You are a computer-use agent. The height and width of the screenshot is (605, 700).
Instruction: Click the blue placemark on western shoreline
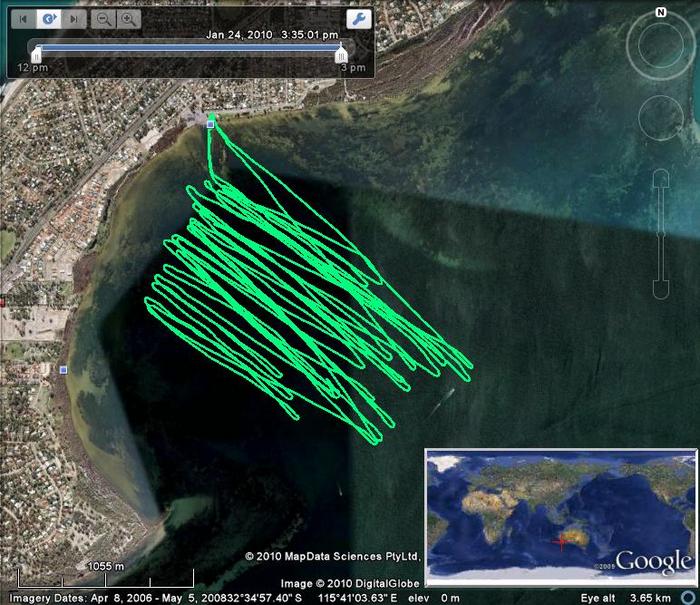pyautogui.click(x=63, y=370)
